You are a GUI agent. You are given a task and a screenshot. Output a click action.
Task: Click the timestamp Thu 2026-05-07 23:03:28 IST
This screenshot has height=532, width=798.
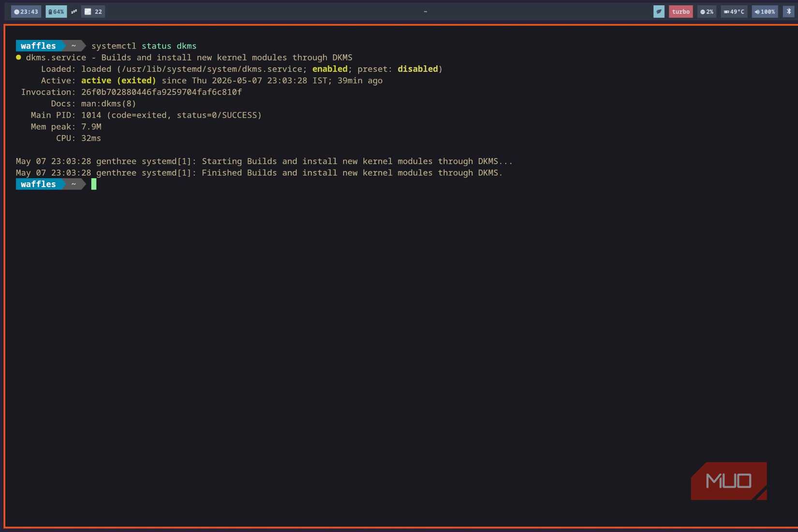click(260, 81)
